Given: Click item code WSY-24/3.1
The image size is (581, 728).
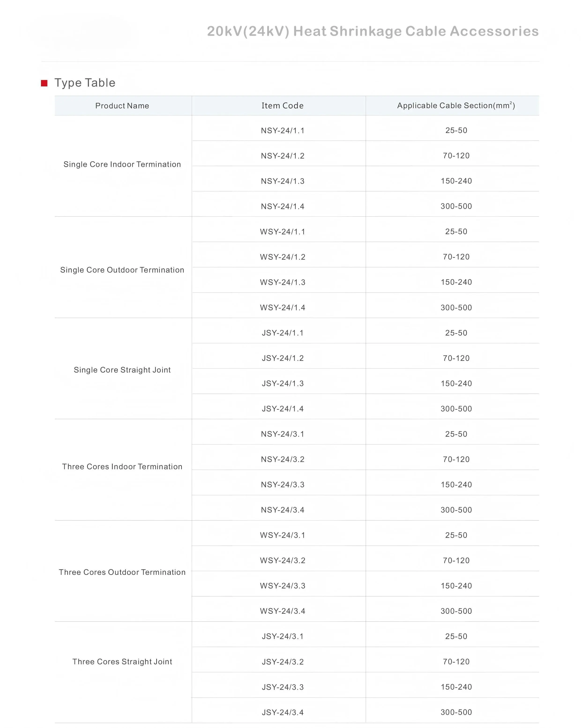Looking at the screenshot, I should point(282,536).
